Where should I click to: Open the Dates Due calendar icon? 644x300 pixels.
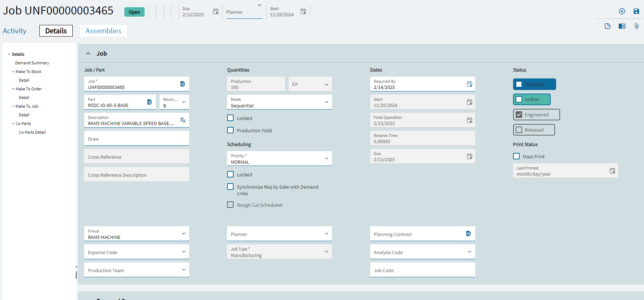[x=469, y=156]
